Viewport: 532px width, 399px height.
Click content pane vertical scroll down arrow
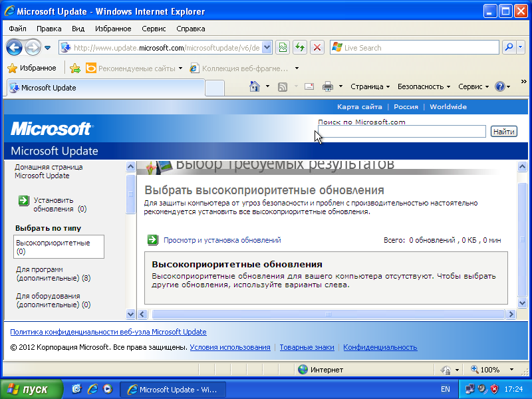[522, 303]
